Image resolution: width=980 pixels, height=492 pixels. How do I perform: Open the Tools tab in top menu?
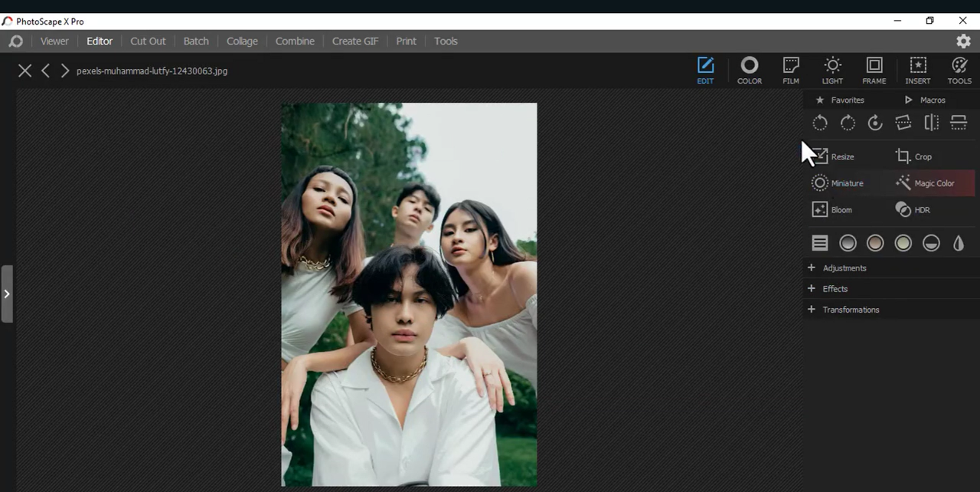(446, 41)
